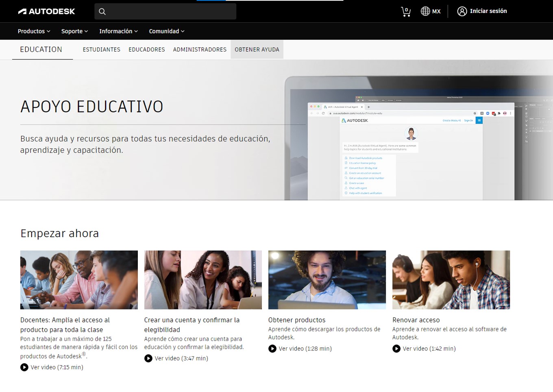The height and width of the screenshot is (392, 553).
Task: Open 'Crear una cuenta y confirmar' title link
Action: [192, 325]
